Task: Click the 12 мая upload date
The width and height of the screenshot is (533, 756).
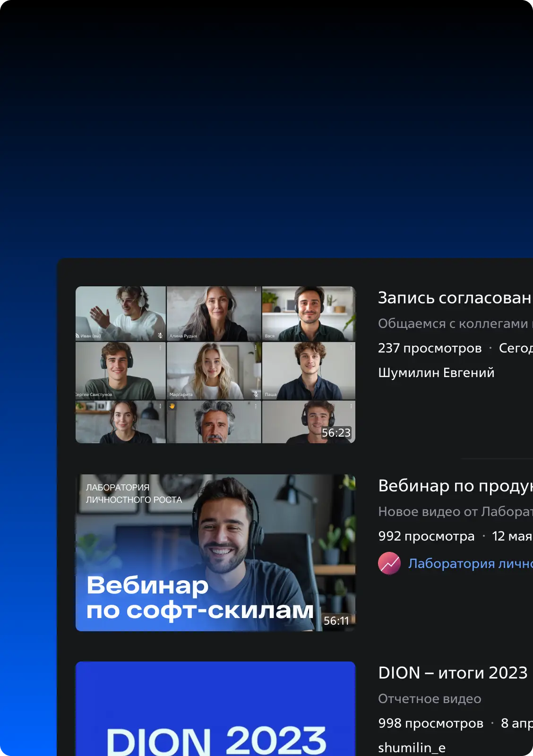Action: (512, 536)
